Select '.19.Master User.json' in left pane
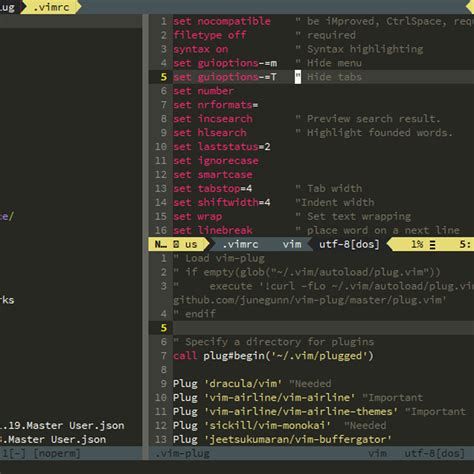474x474 pixels. [62, 426]
